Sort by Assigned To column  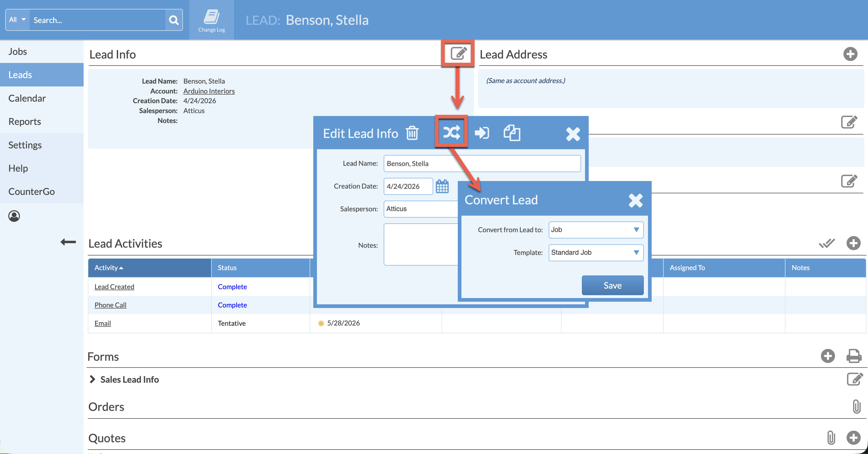tap(724, 268)
